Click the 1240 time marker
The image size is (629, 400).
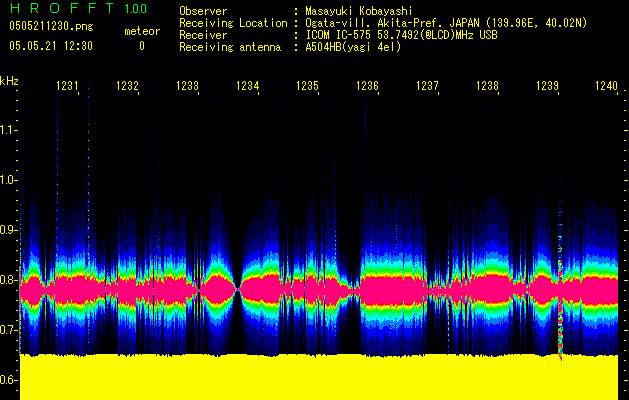[607, 86]
